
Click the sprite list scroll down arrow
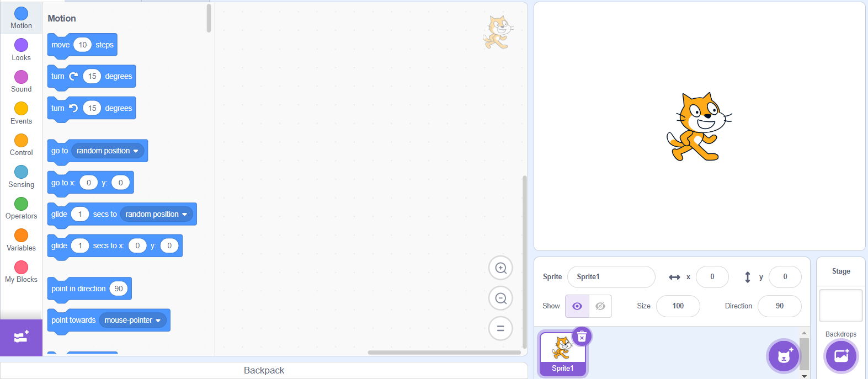[x=804, y=376]
